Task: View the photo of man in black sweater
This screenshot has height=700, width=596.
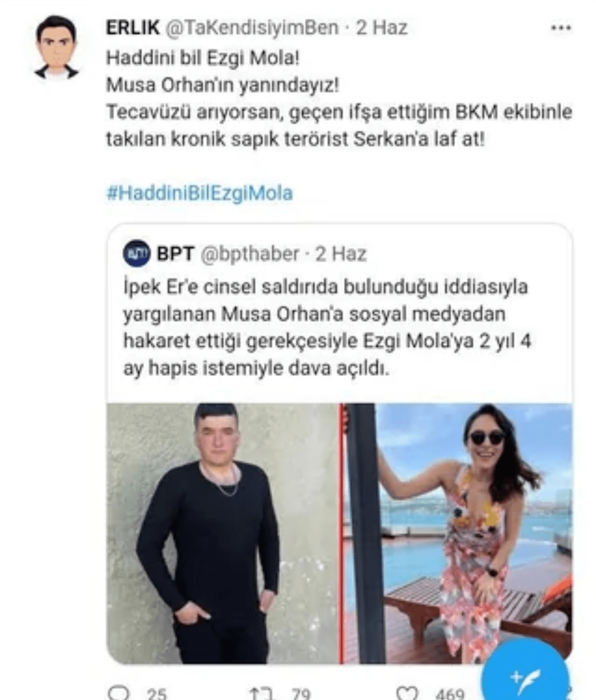Action: tap(222, 533)
